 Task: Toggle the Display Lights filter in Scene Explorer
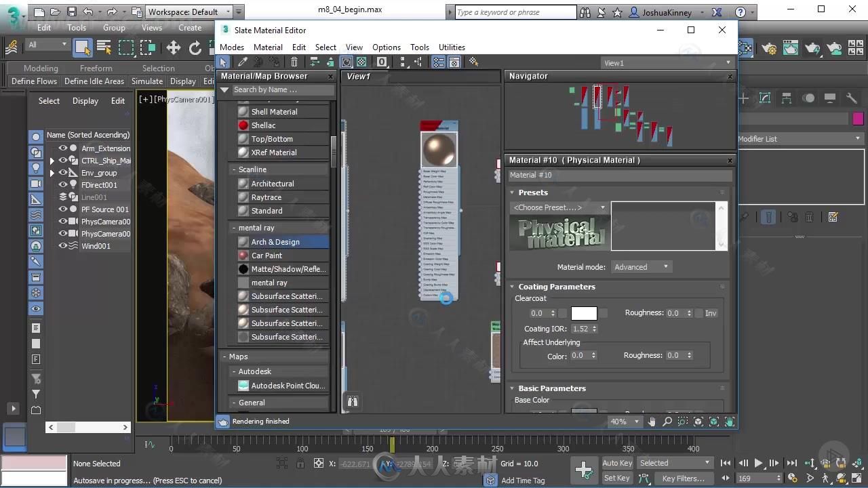click(x=36, y=168)
